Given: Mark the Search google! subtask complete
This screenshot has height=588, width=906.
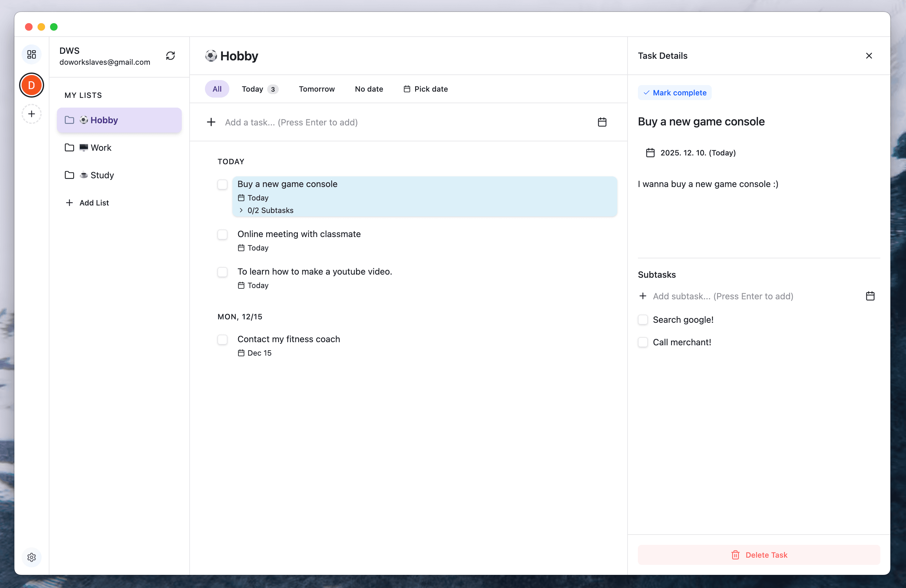Looking at the screenshot, I should pyautogui.click(x=643, y=320).
